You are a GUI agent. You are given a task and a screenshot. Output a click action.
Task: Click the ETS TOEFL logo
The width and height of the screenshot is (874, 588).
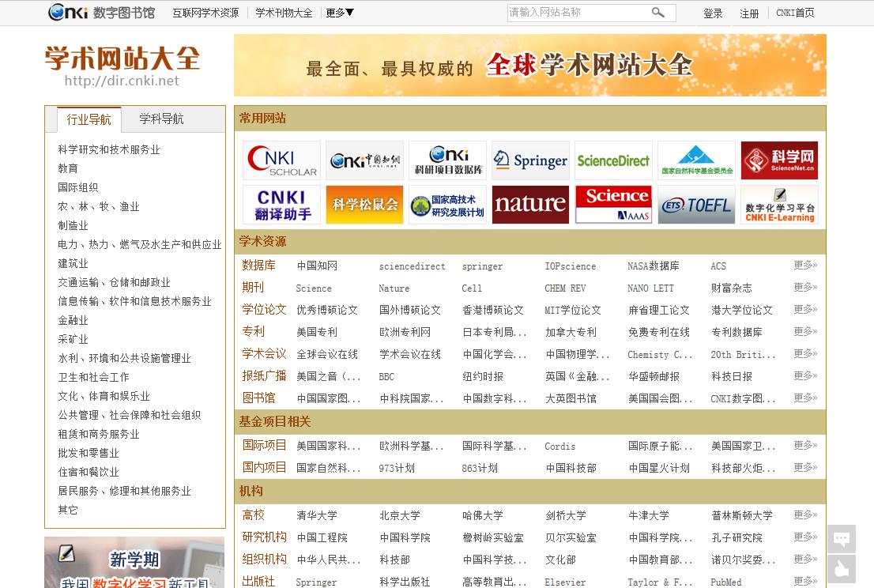[x=696, y=205]
